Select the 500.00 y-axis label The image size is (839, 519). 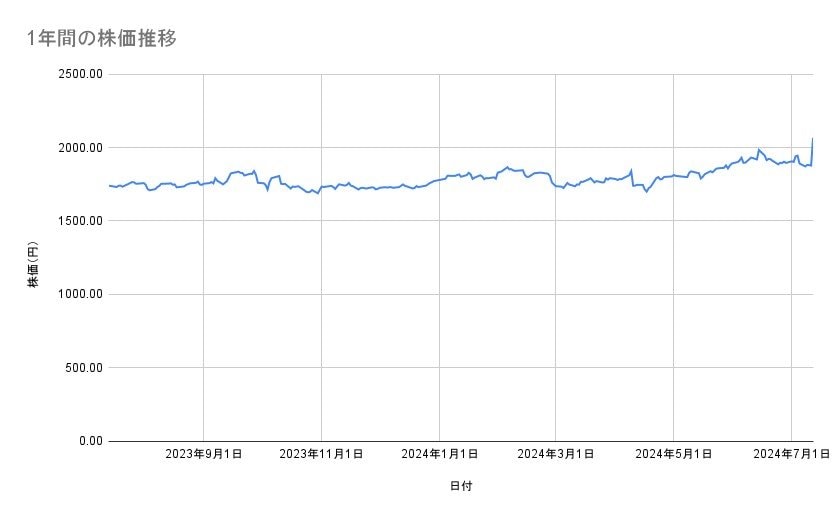[x=81, y=367]
